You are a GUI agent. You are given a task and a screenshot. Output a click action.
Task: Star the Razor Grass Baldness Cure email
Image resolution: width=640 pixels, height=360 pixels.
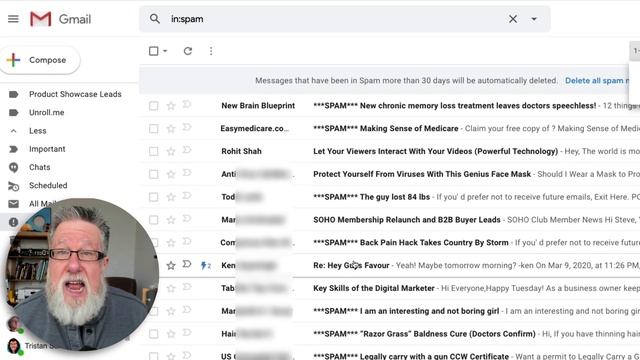(171, 334)
